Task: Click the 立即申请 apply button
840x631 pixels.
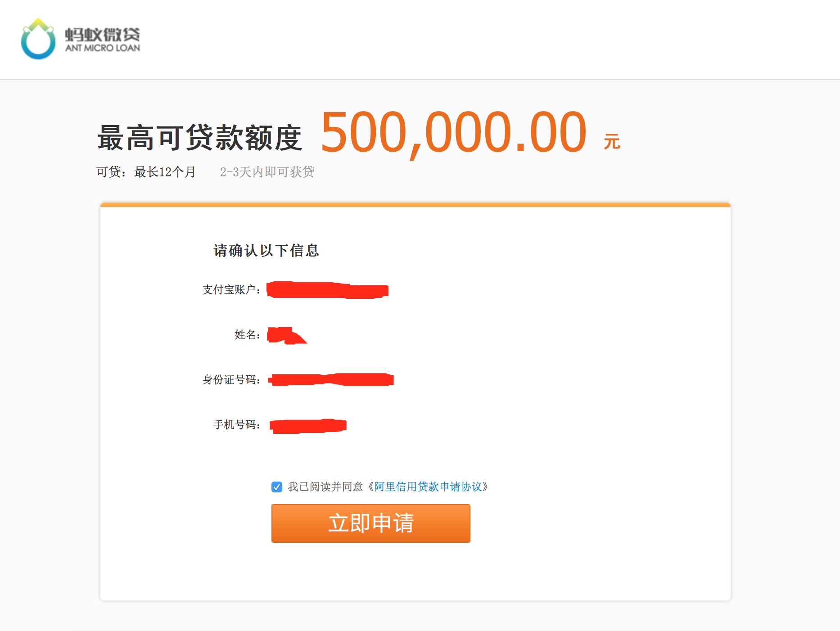Action: pos(370,523)
